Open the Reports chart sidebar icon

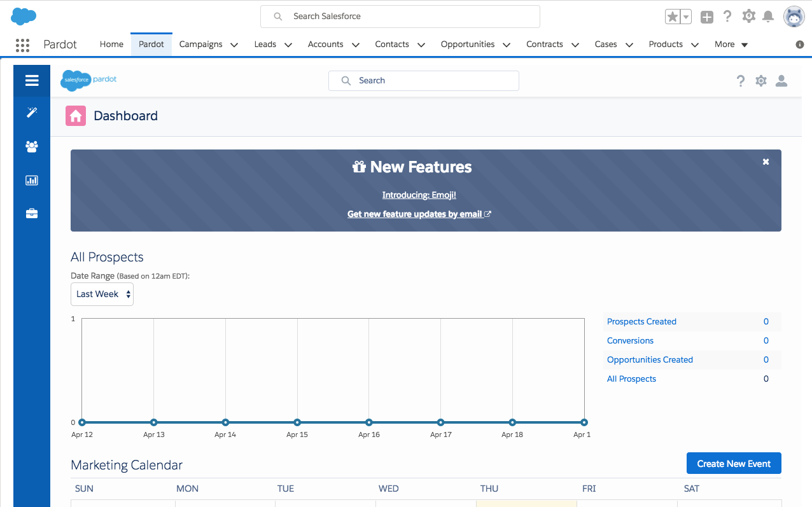[x=32, y=181]
